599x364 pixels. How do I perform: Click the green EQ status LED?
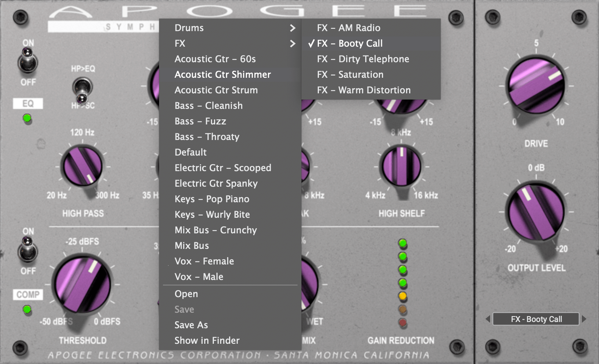[x=27, y=118]
